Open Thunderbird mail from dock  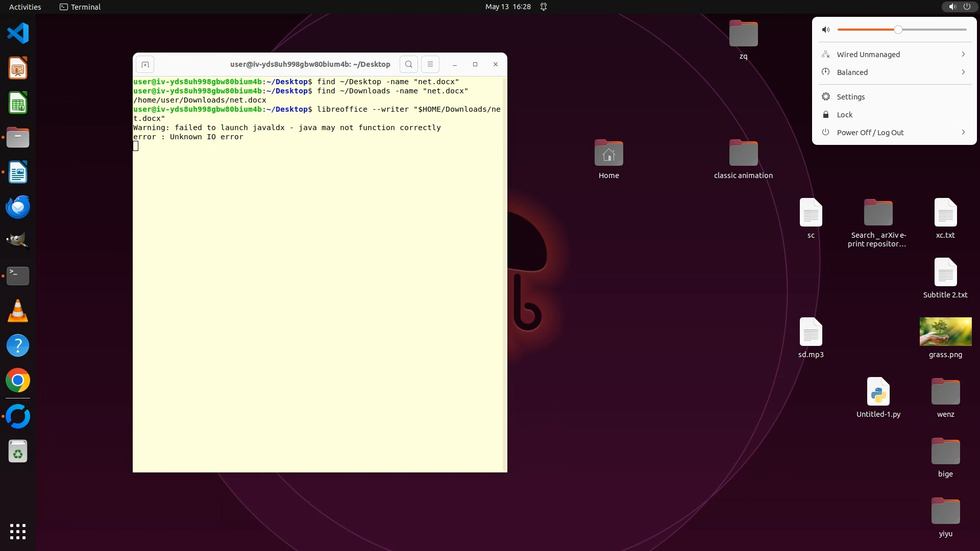[x=18, y=207]
